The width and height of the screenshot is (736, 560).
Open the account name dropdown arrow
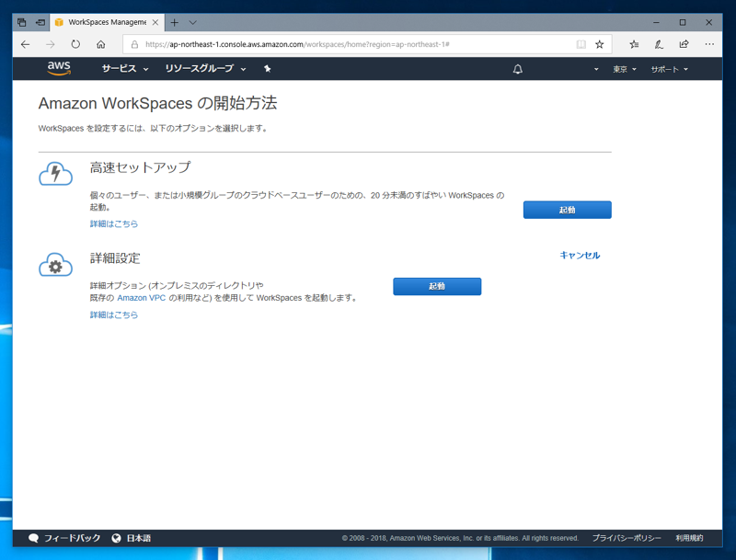(x=596, y=69)
